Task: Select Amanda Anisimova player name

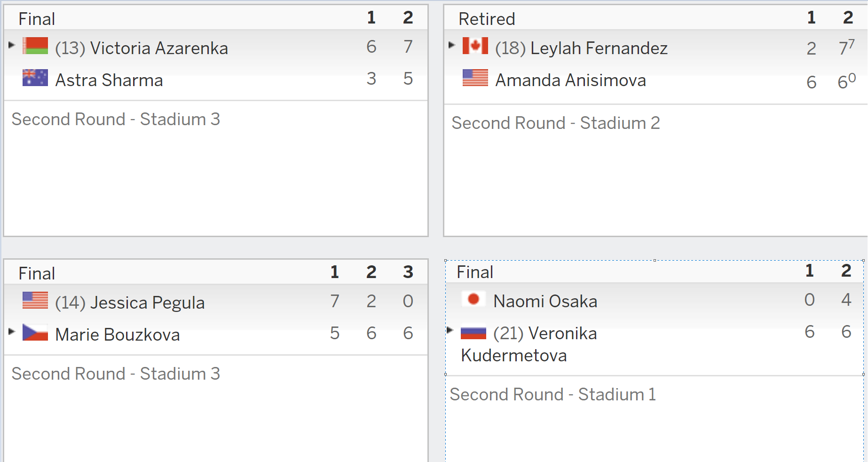Action: pyautogui.click(x=571, y=80)
